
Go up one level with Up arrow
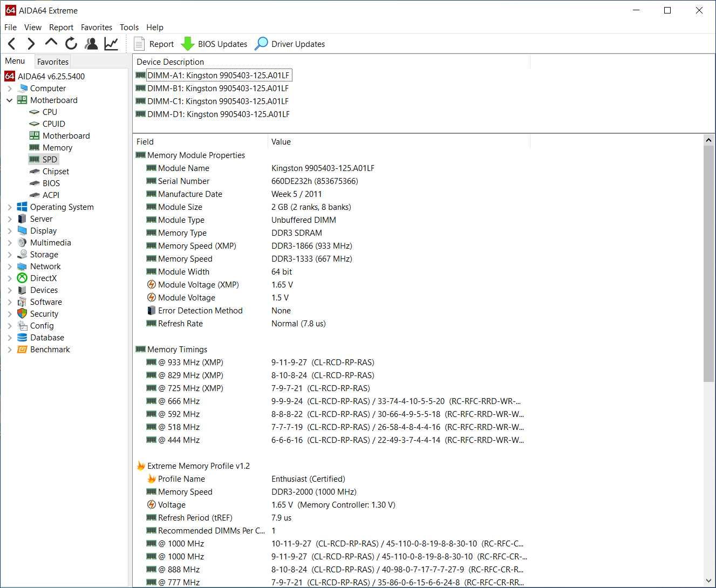click(51, 43)
